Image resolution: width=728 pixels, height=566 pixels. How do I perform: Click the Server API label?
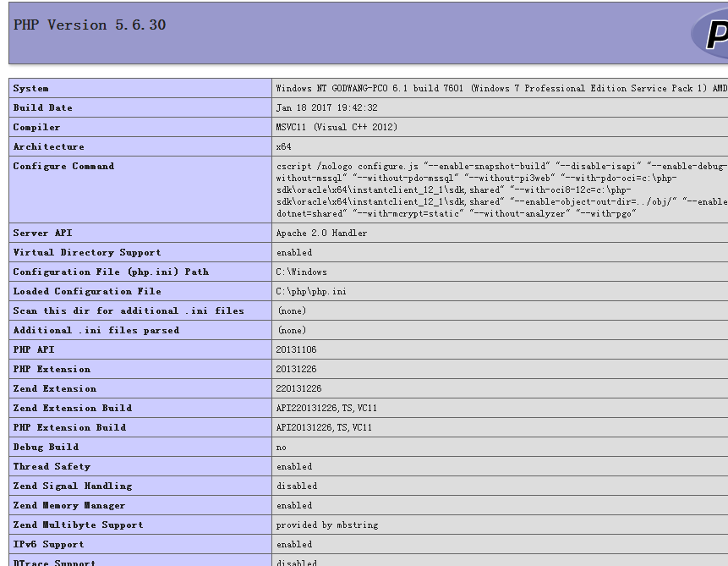pos(43,234)
